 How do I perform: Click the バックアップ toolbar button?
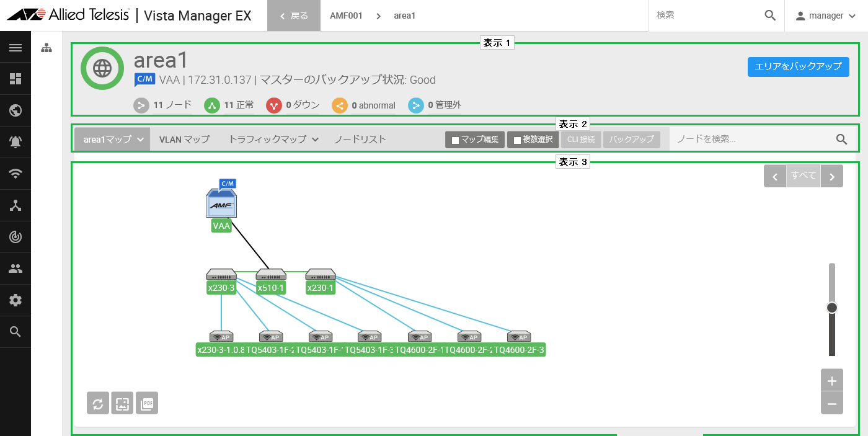point(631,140)
